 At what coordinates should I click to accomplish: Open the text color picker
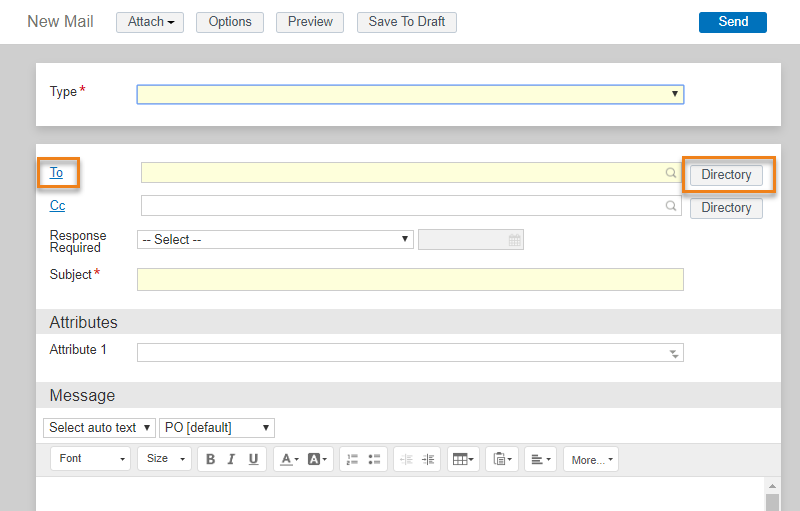pyautogui.click(x=289, y=459)
